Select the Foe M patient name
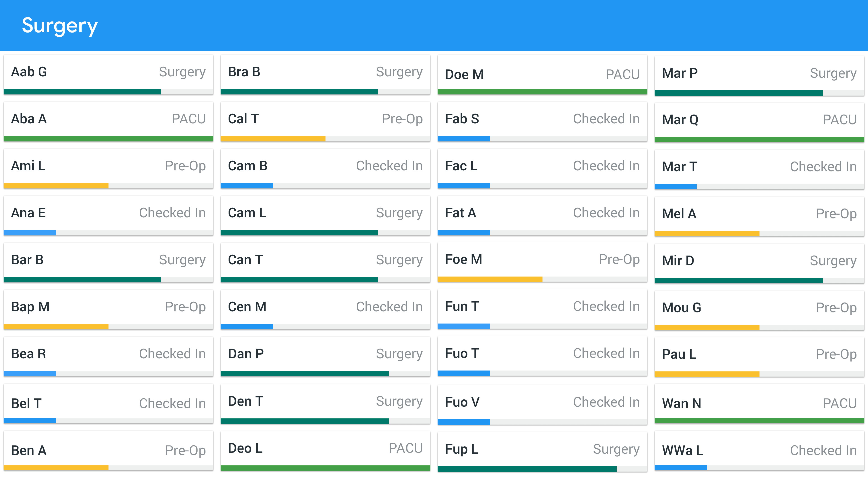 click(x=463, y=260)
